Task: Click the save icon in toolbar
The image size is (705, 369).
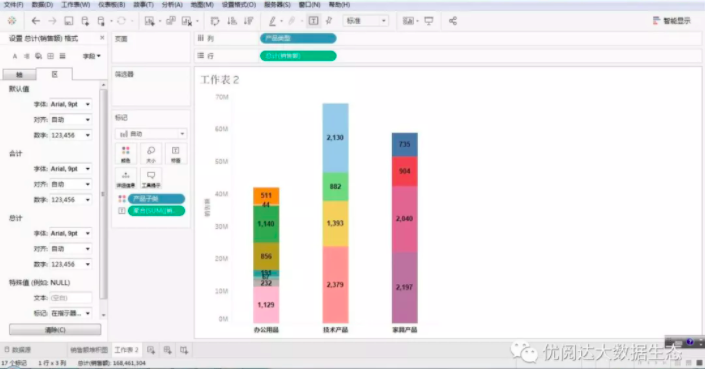Action: pos(68,21)
